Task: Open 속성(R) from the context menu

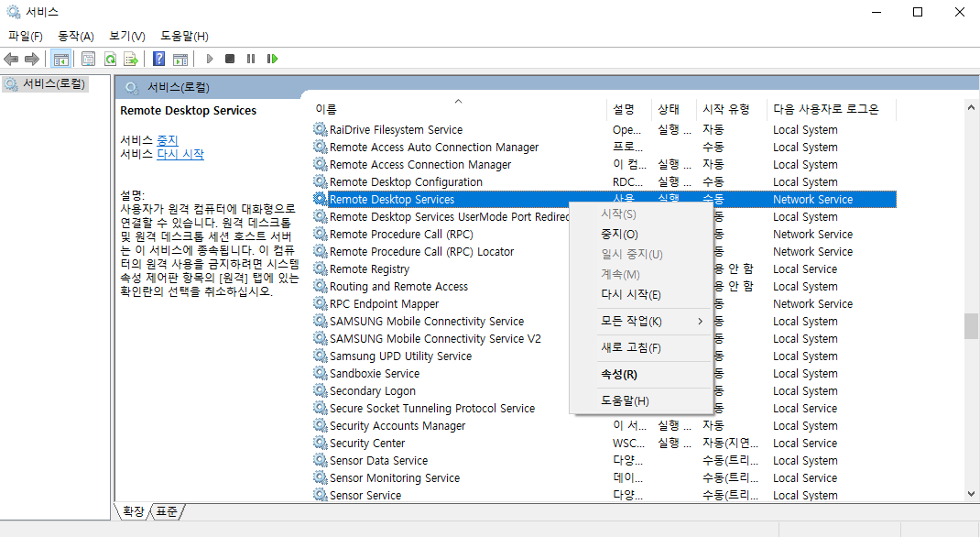Action: click(x=641, y=375)
